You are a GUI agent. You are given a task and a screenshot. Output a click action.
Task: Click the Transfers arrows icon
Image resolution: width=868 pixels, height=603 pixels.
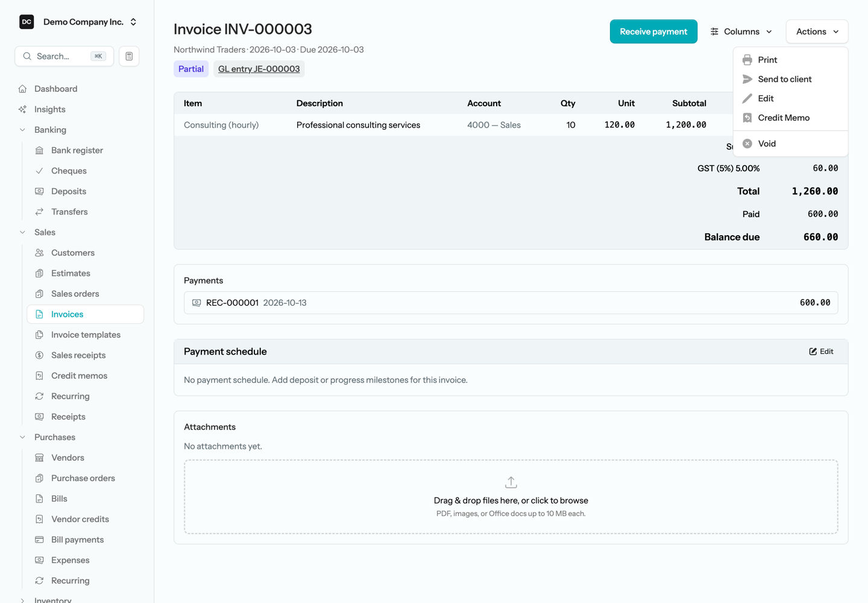click(39, 212)
